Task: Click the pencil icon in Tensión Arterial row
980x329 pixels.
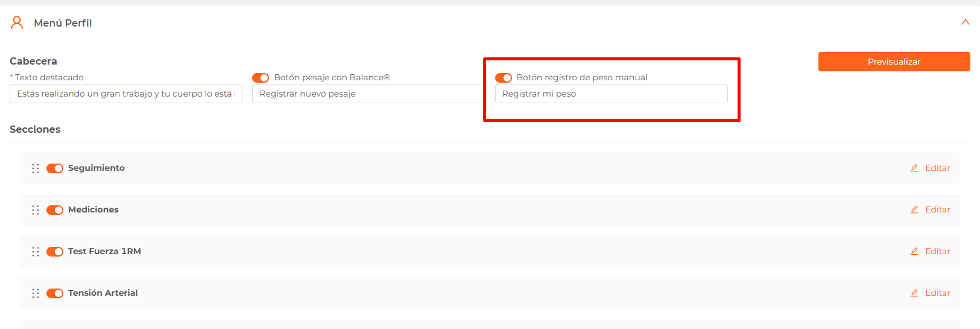Action: coord(914,293)
